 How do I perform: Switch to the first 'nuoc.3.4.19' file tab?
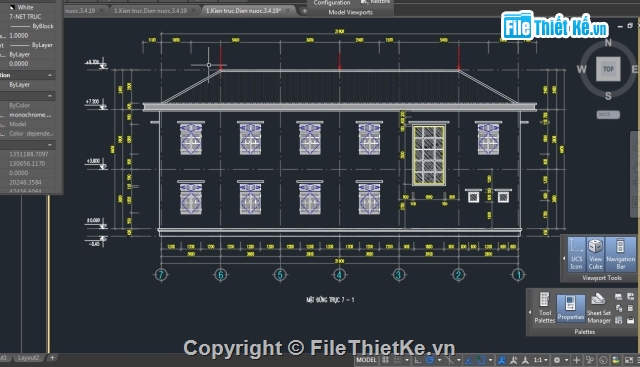coord(80,11)
